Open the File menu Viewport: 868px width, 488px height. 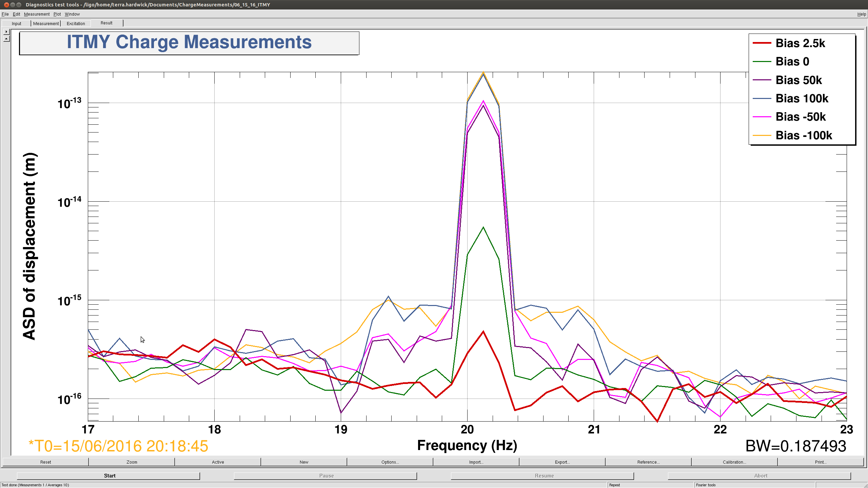coord(5,14)
